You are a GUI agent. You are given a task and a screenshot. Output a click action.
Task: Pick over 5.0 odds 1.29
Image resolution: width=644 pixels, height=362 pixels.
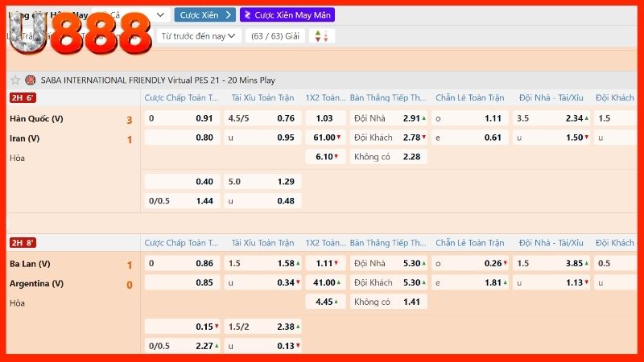point(263,182)
